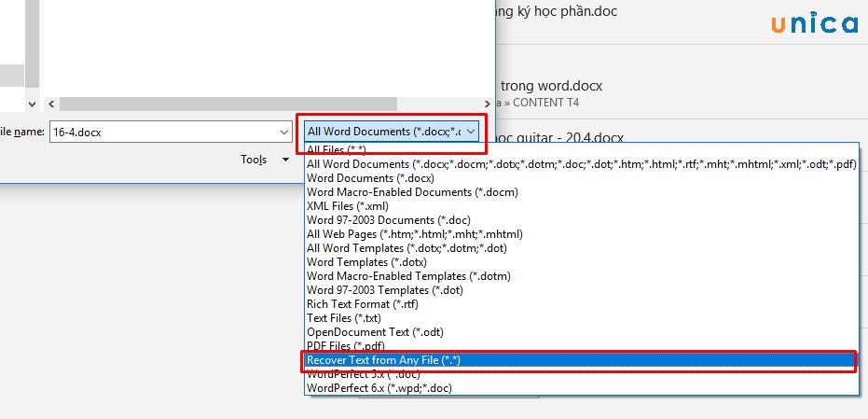Click the horizontal scrollbar right arrow
Screen dimensions: 868x419
487,104
